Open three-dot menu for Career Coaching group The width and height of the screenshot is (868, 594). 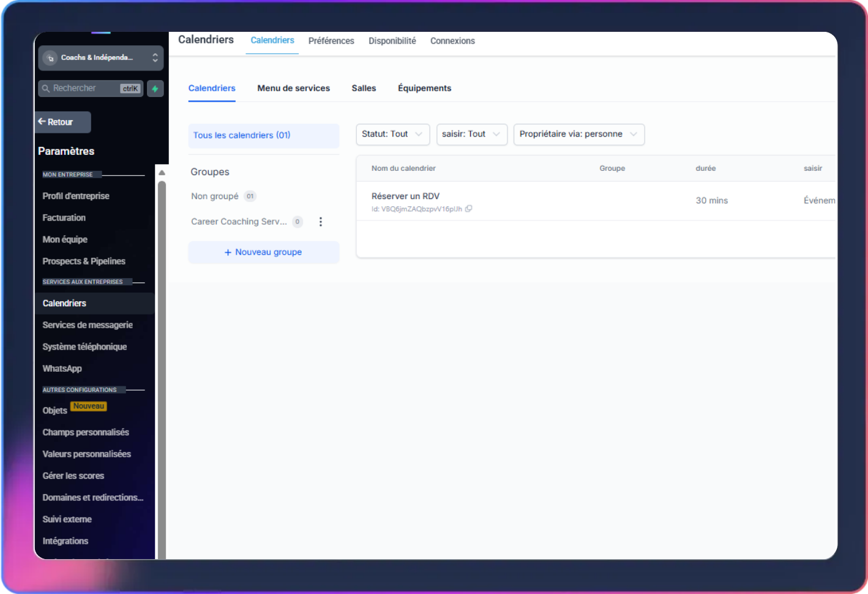[320, 222]
